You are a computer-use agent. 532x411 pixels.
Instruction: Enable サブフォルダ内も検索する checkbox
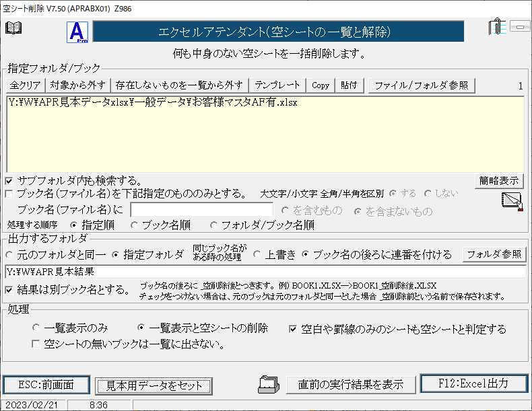click(x=9, y=180)
